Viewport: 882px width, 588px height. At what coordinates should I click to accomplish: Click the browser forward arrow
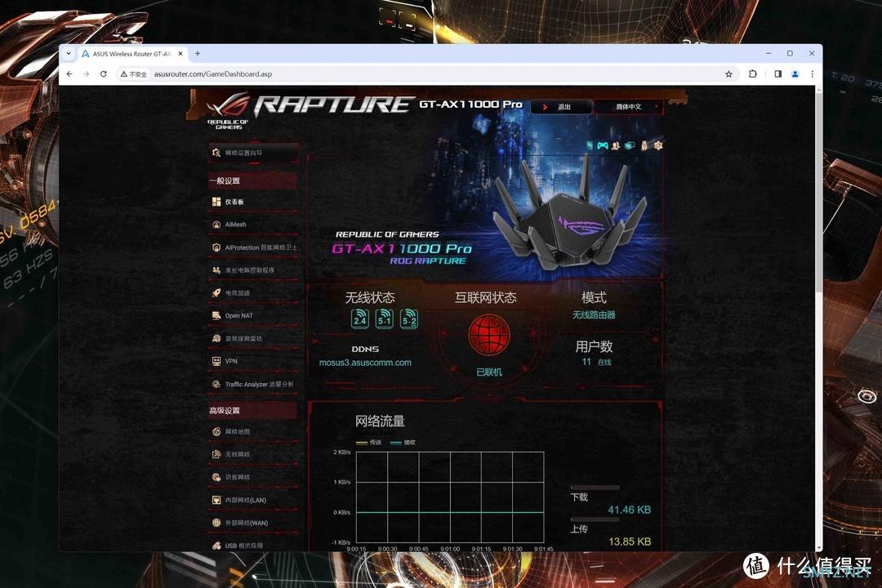point(86,73)
